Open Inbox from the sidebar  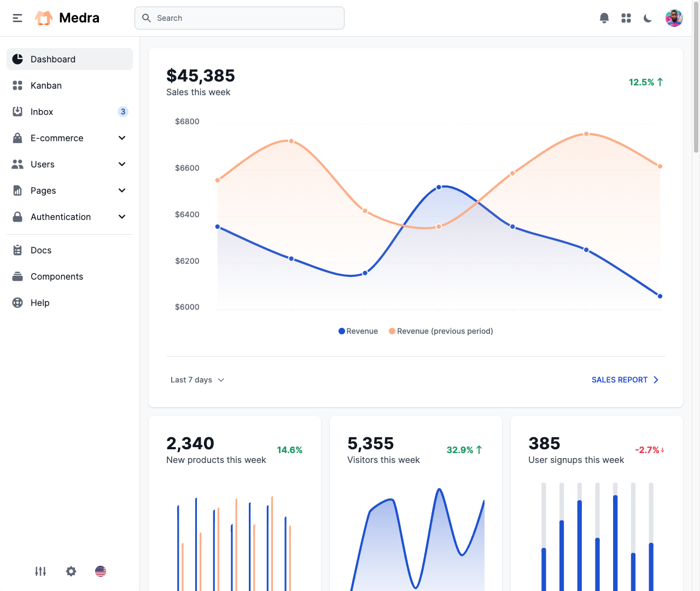42,112
